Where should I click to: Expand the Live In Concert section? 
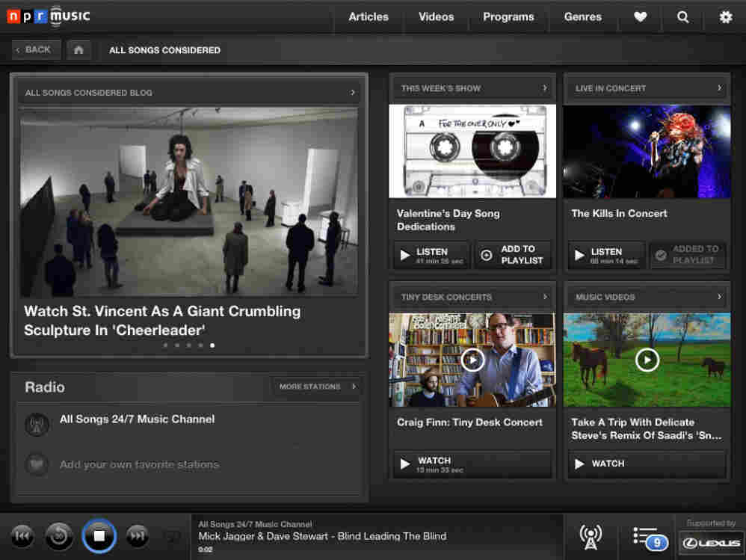[647, 88]
